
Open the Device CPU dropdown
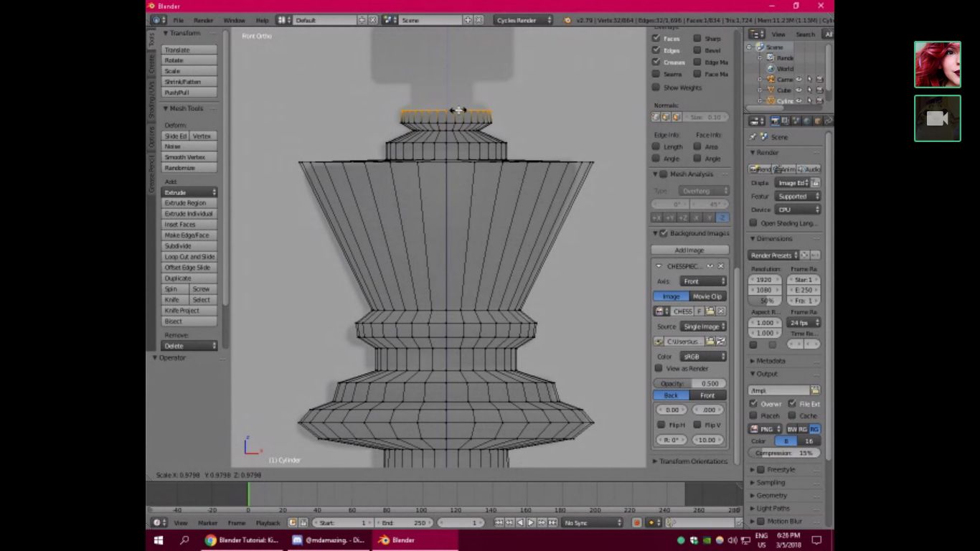798,209
